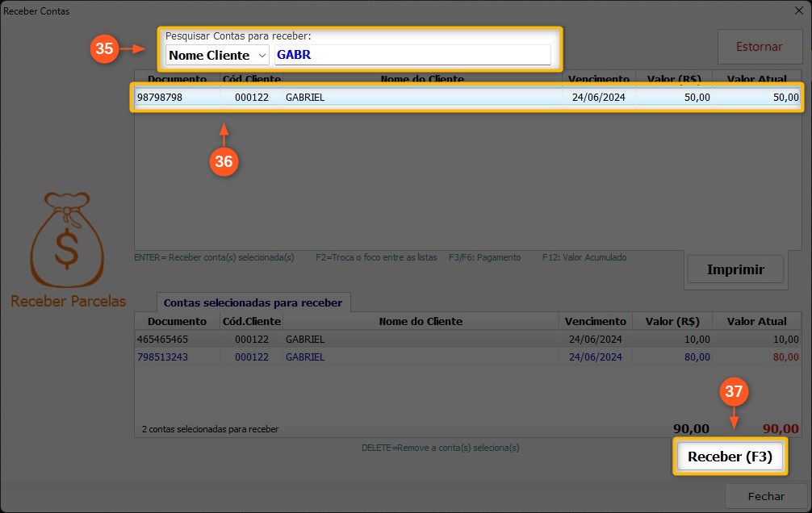
Task: Close the Receber Contas window
Action: (797, 11)
